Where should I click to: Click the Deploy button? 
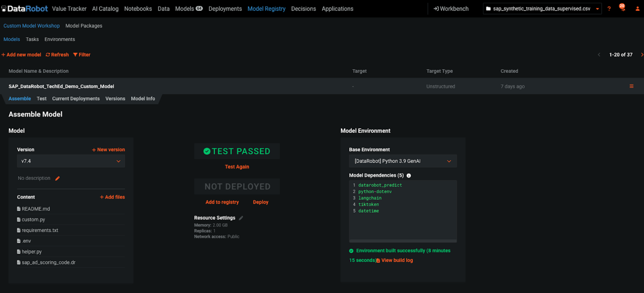[260, 202]
